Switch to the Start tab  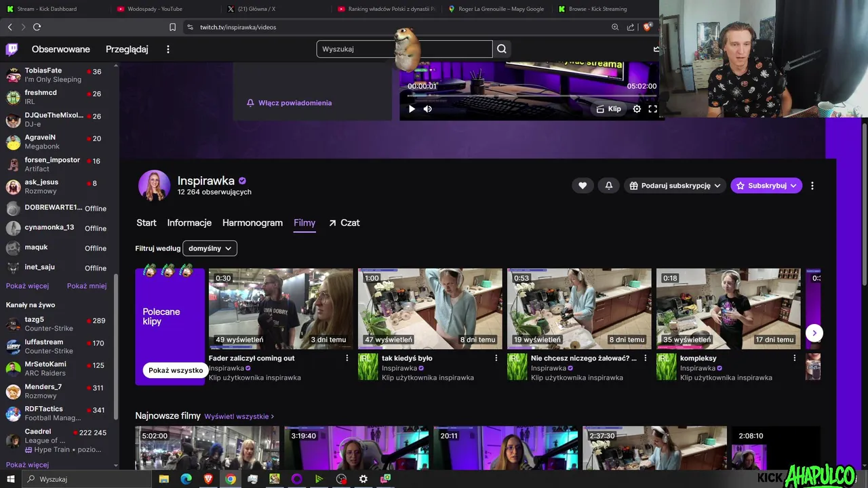[x=146, y=222]
